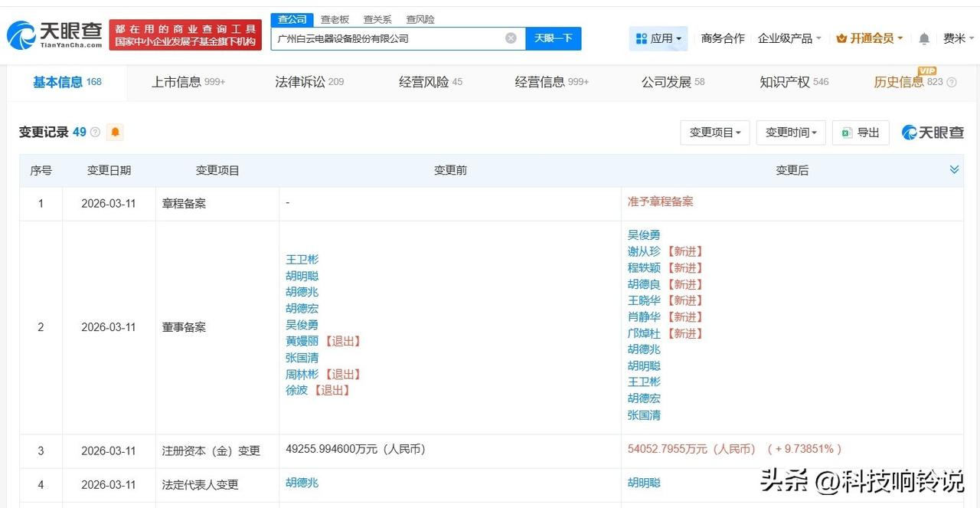Click the 天眼一下 search button
The image size is (980, 508).
553,38
